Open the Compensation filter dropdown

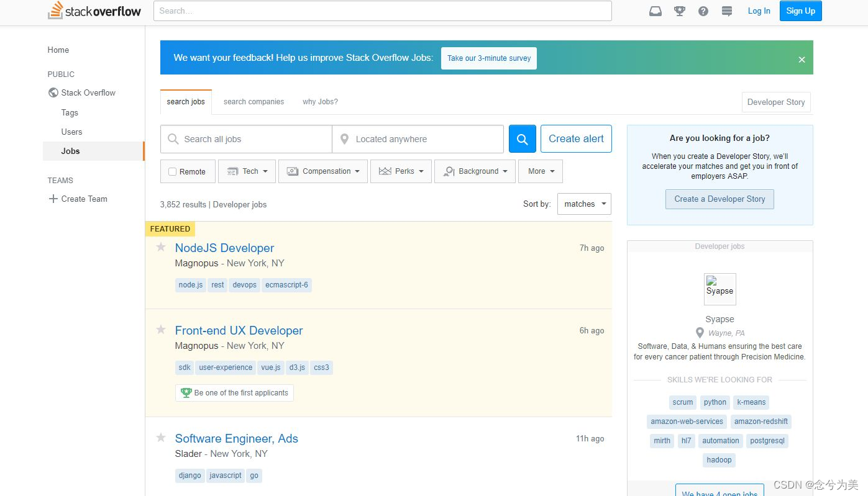click(323, 171)
